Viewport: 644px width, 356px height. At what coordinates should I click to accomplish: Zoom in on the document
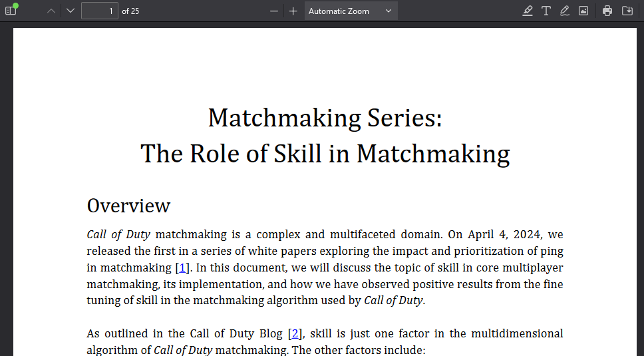(x=293, y=11)
